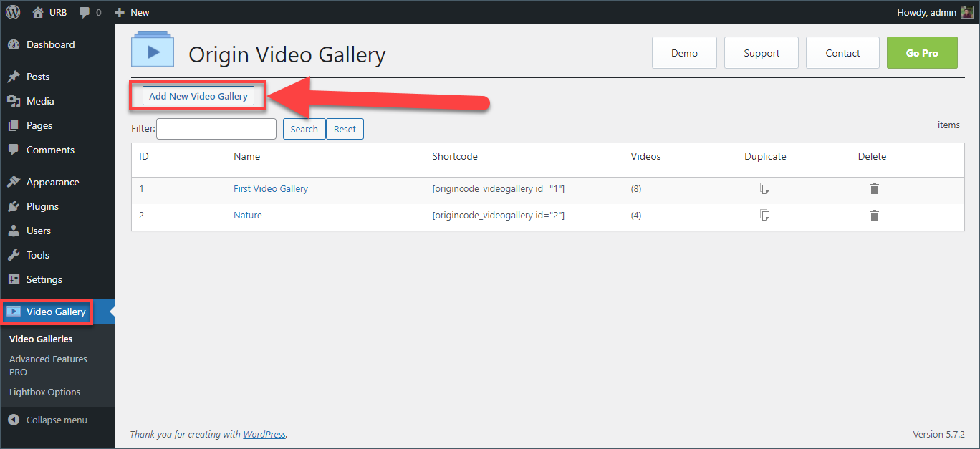The width and height of the screenshot is (980, 449).
Task: Delete the First Video Gallery
Action: pyautogui.click(x=875, y=189)
